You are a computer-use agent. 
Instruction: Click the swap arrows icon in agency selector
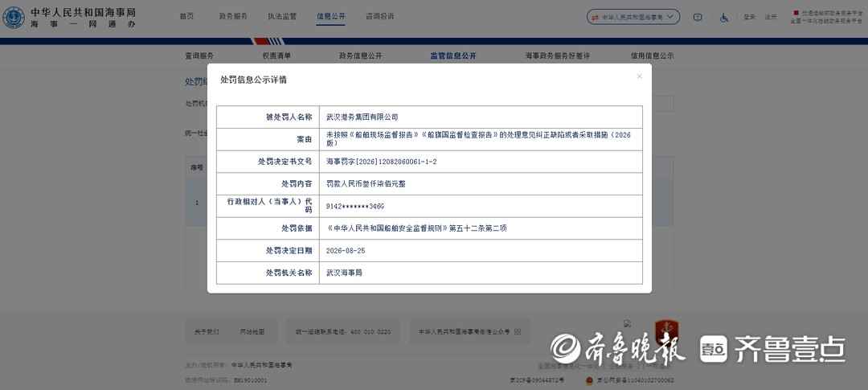(595, 17)
